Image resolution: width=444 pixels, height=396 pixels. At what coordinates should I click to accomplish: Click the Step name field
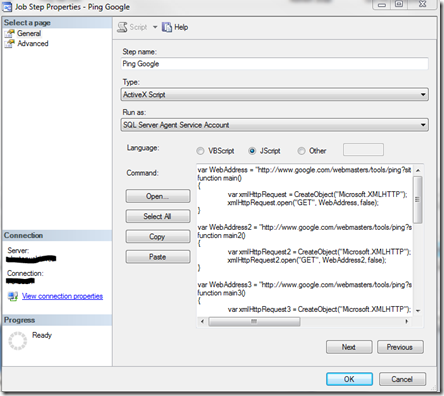(274, 64)
